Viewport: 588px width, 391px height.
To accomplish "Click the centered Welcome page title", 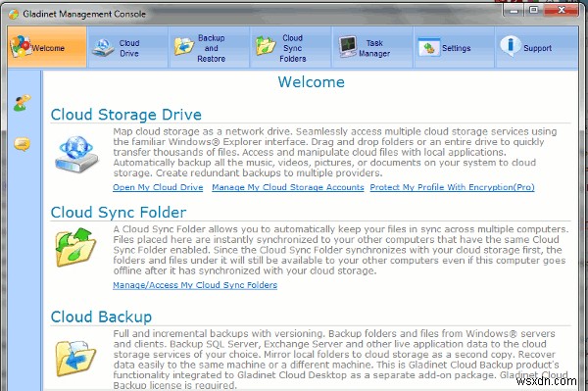I will pos(312,82).
